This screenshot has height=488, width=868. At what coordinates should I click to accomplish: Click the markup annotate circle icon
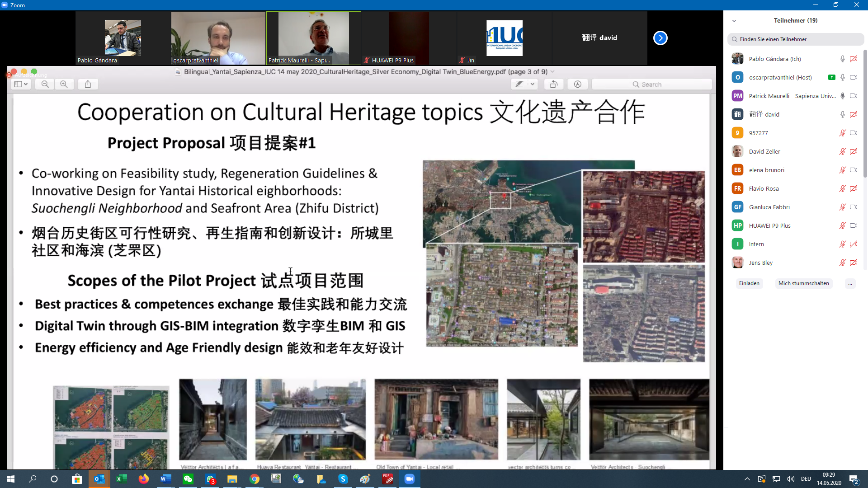tap(577, 84)
